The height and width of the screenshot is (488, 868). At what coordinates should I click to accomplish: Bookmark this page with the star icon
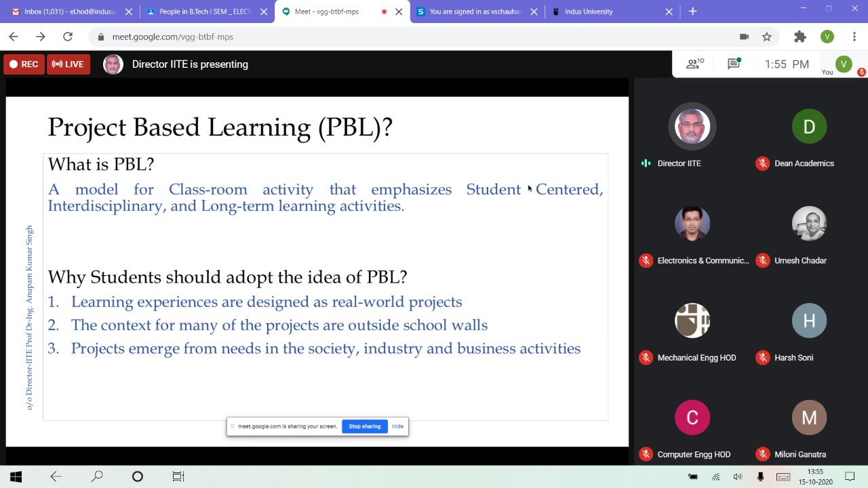(767, 37)
